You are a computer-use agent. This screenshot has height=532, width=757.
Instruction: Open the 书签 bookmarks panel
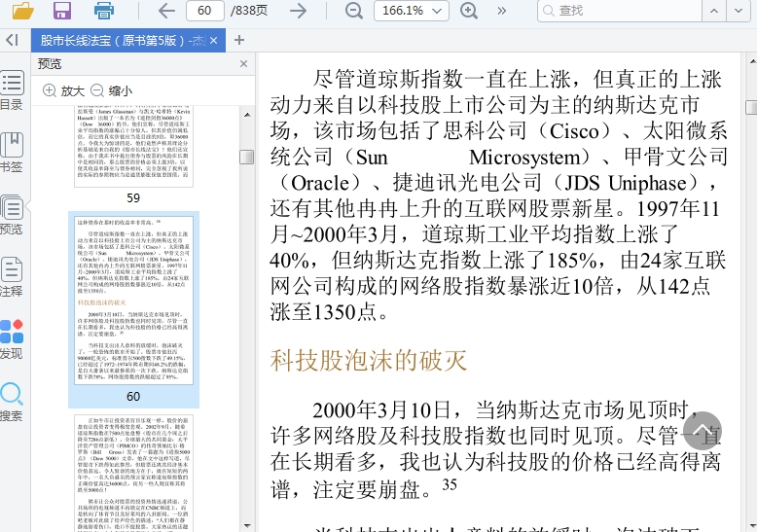pos(11,153)
